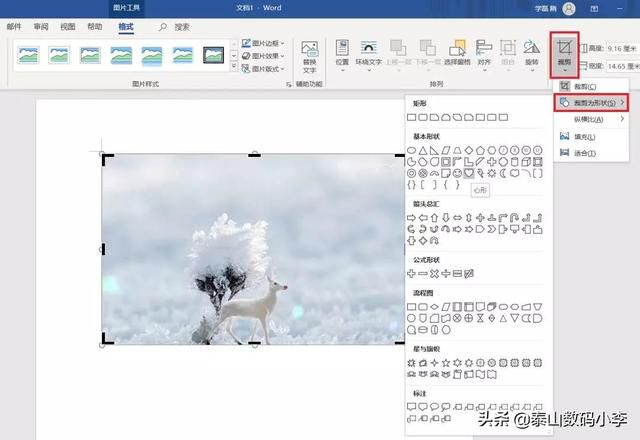Pick the up arrow in block arrows
The width and height of the screenshot is (640, 440).
[x=434, y=218]
